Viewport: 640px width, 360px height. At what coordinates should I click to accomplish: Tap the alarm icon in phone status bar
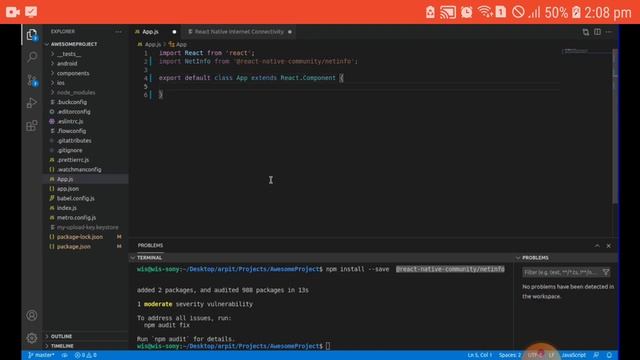coord(467,12)
